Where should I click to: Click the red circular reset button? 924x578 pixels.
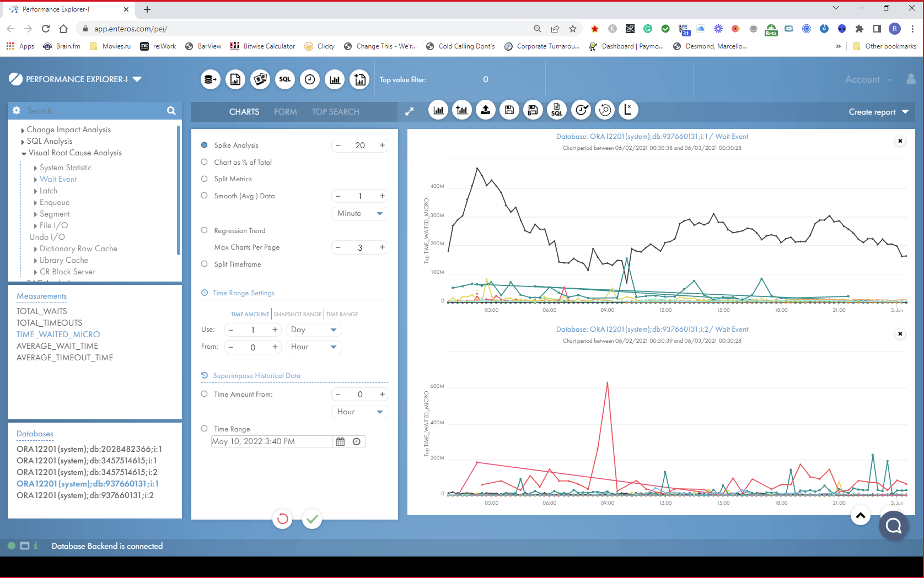pos(282,518)
